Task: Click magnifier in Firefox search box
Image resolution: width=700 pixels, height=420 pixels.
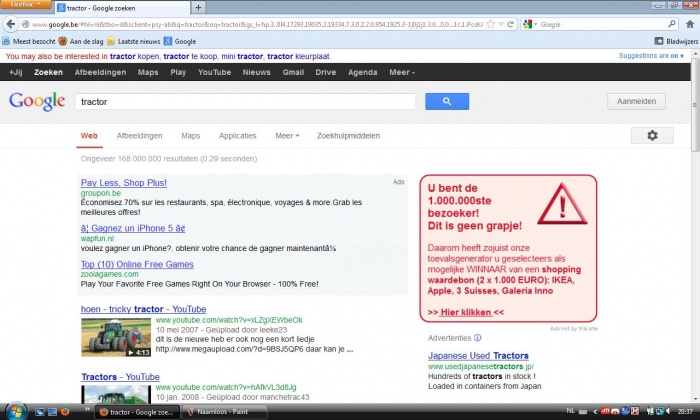Action: [x=671, y=24]
